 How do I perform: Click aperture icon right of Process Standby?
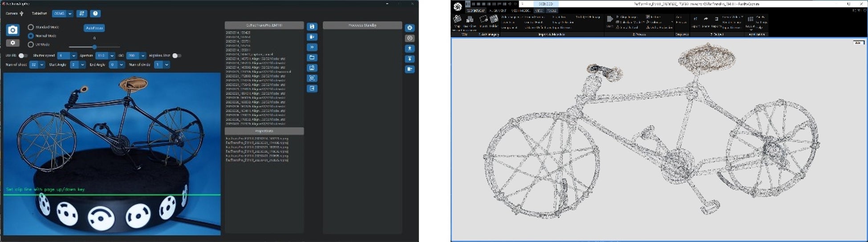pyautogui.click(x=410, y=28)
